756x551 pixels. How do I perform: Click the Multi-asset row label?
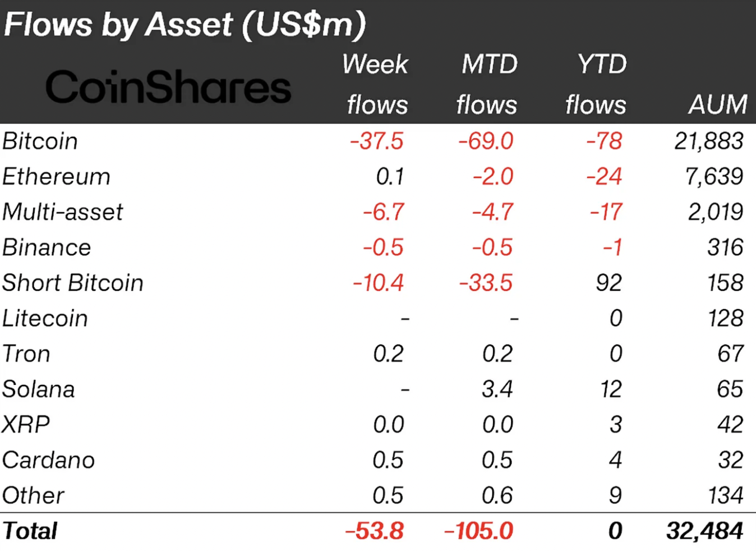pos(62,212)
